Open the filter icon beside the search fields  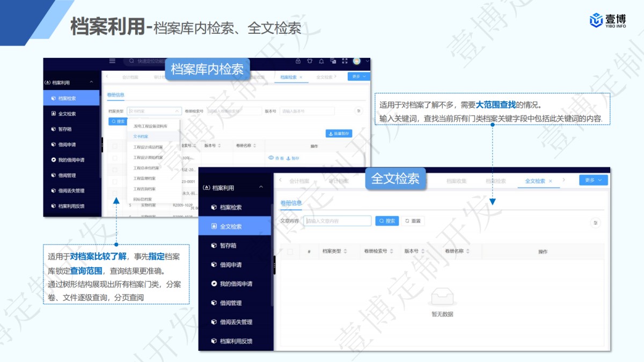pos(358,110)
